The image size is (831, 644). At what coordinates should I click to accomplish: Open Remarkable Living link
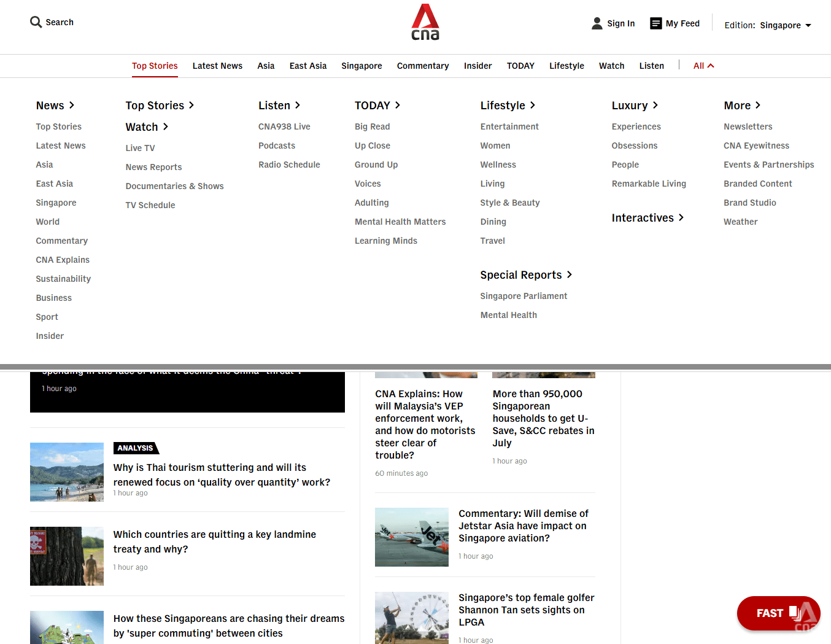(x=649, y=184)
